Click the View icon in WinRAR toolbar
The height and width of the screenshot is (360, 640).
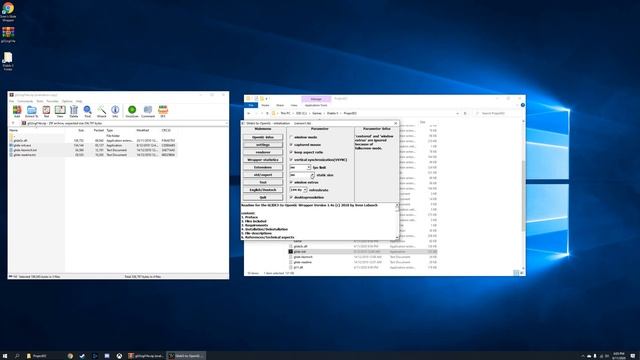point(60,111)
